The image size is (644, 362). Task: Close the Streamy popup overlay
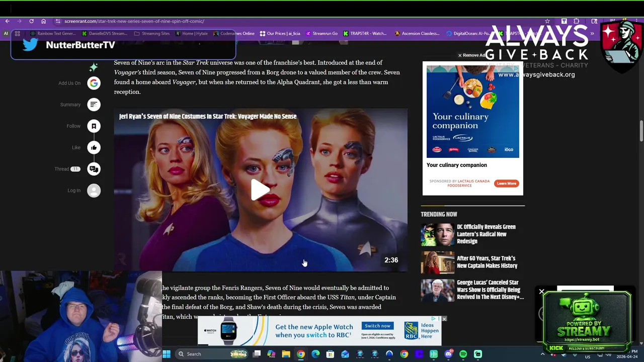coord(541,292)
